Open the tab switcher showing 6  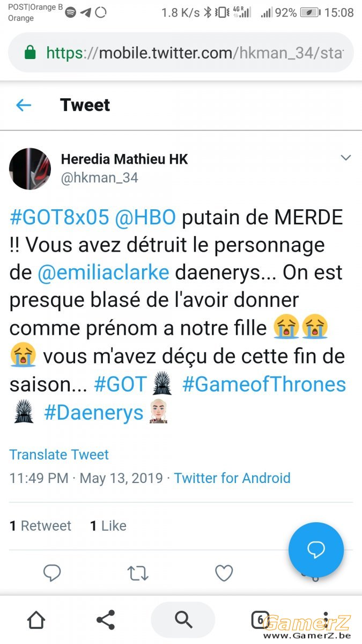tap(260, 620)
